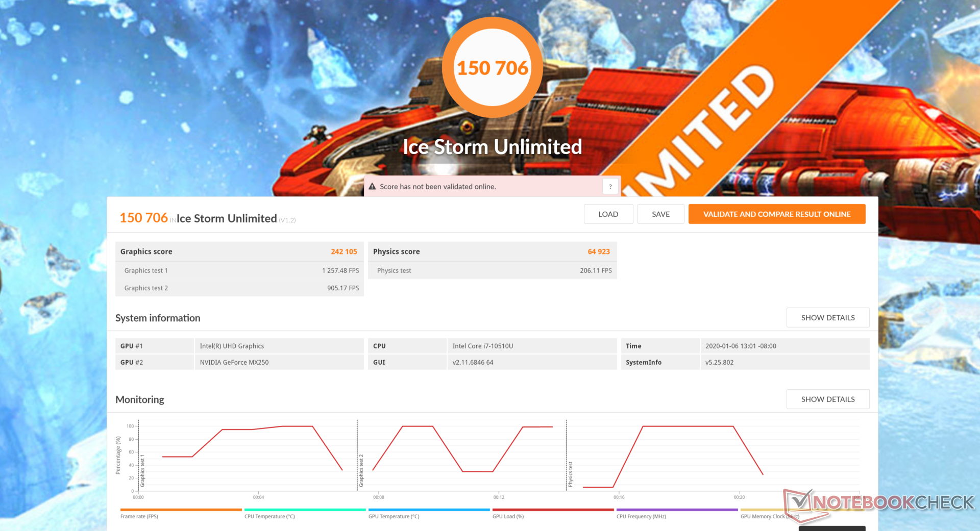Click the 00:12 timeline marker

click(499, 497)
